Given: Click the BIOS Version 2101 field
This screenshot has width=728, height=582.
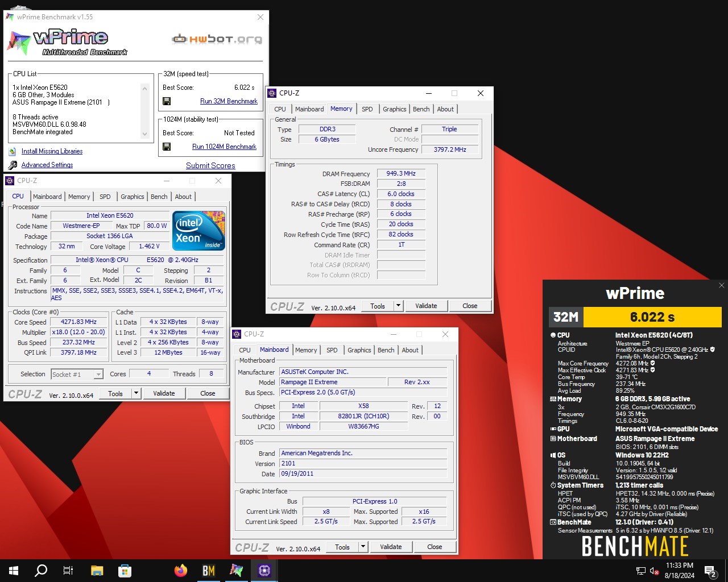Looking at the screenshot, I should pyautogui.click(x=363, y=463).
